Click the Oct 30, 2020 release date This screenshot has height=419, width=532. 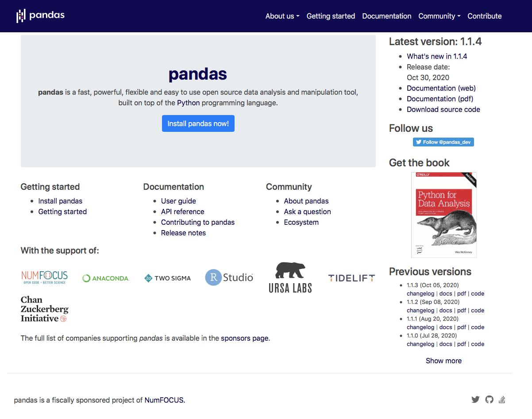click(428, 77)
